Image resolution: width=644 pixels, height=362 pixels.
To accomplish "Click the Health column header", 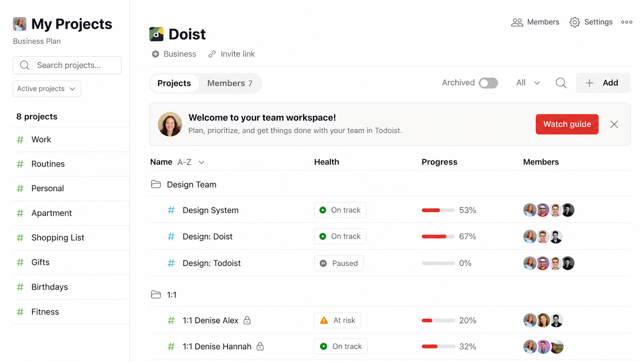I will coord(327,162).
